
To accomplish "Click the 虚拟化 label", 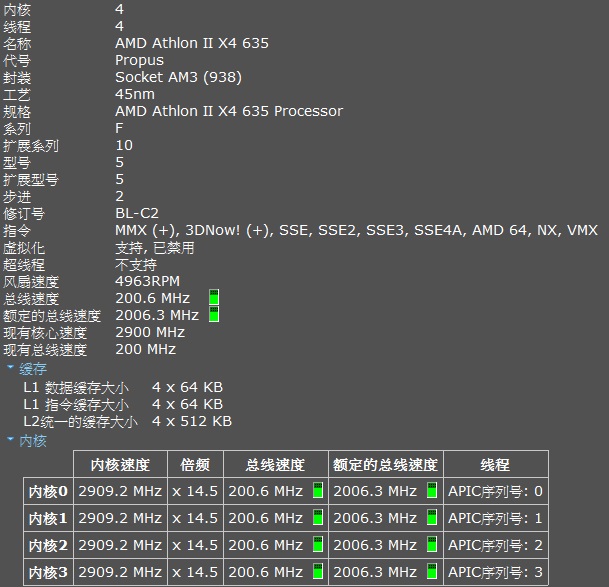I will coord(24,248).
